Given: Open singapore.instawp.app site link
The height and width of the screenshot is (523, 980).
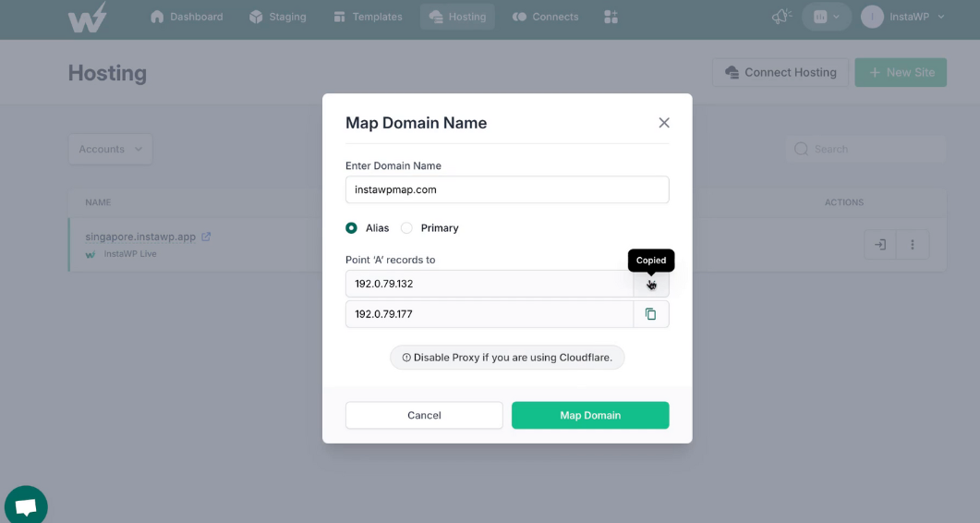Looking at the screenshot, I should click(x=140, y=237).
